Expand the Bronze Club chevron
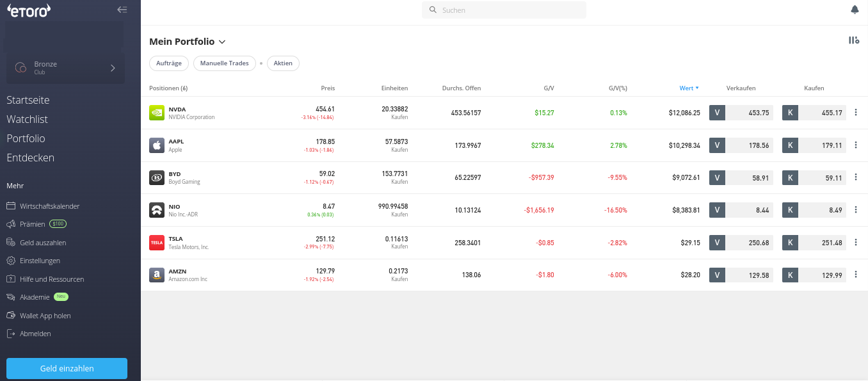 pos(113,68)
